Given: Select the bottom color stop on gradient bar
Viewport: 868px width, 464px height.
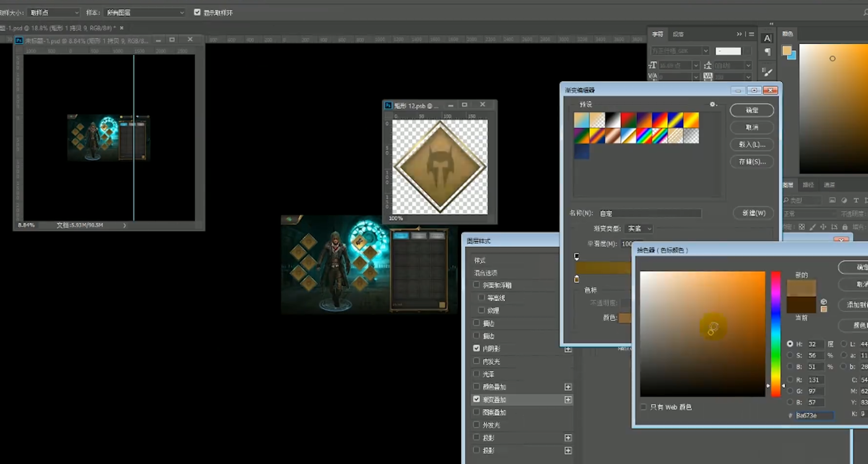Looking at the screenshot, I should [x=576, y=278].
